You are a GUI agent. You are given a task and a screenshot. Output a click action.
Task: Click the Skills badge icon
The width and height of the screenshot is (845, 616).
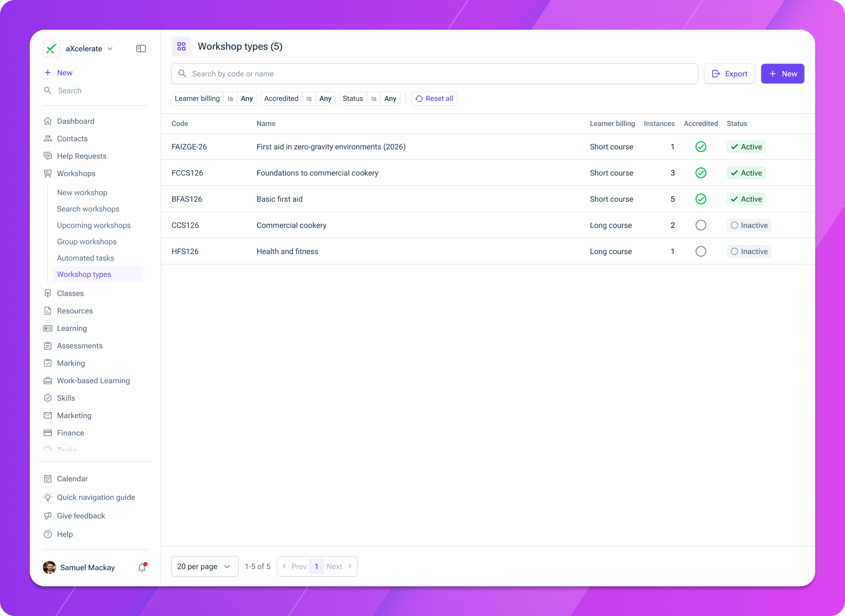(48, 398)
